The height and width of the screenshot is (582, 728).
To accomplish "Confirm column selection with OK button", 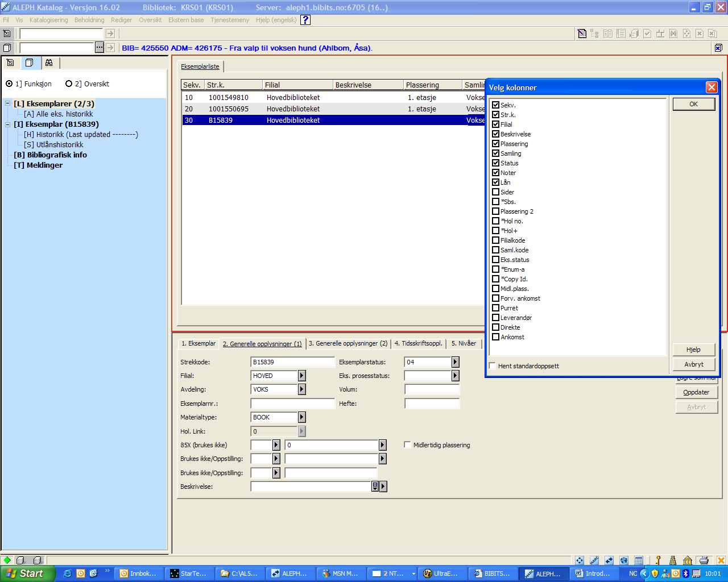I will click(693, 104).
